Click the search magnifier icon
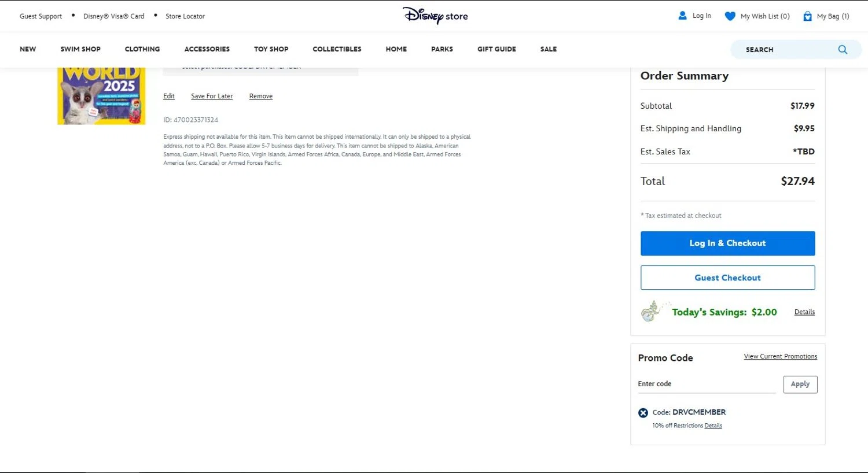This screenshot has height=473, width=868. coord(843,50)
